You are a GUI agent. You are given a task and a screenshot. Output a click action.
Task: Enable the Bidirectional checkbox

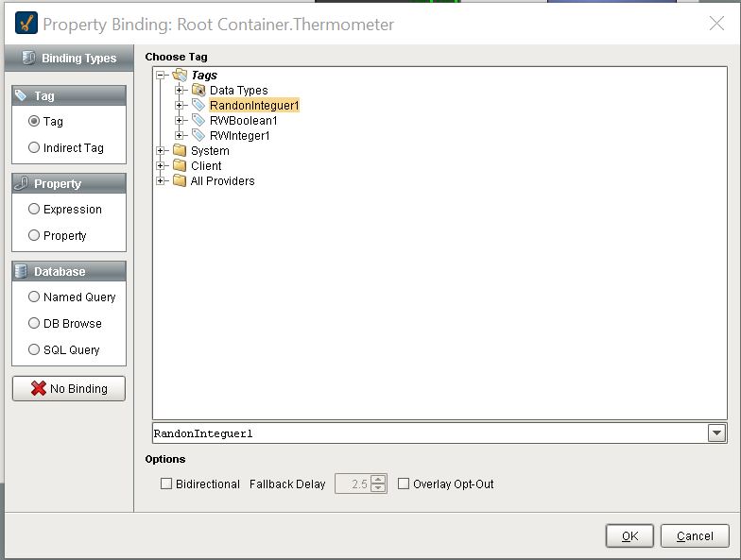167,484
